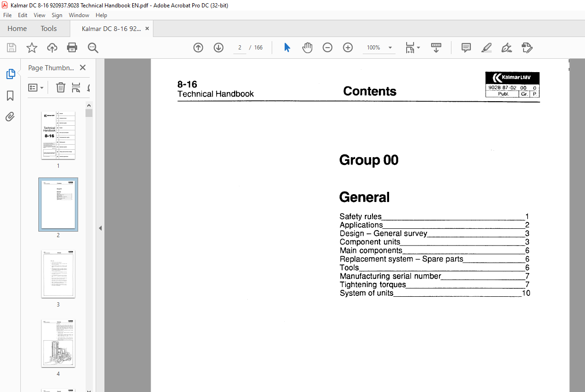Go to previous page arrow
This screenshot has width=585, height=392.
[x=198, y=48]
